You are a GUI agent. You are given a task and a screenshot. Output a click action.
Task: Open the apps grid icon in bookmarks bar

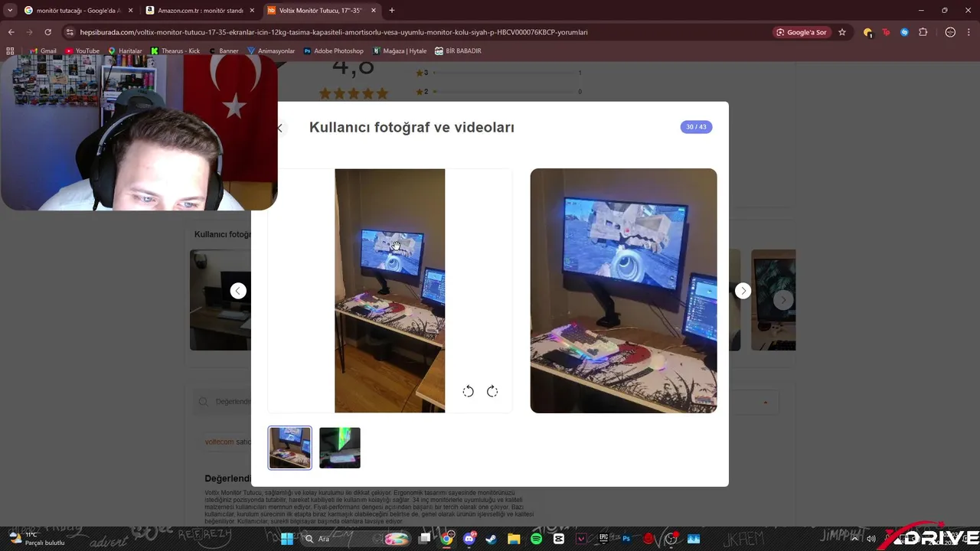coord(10,51)
